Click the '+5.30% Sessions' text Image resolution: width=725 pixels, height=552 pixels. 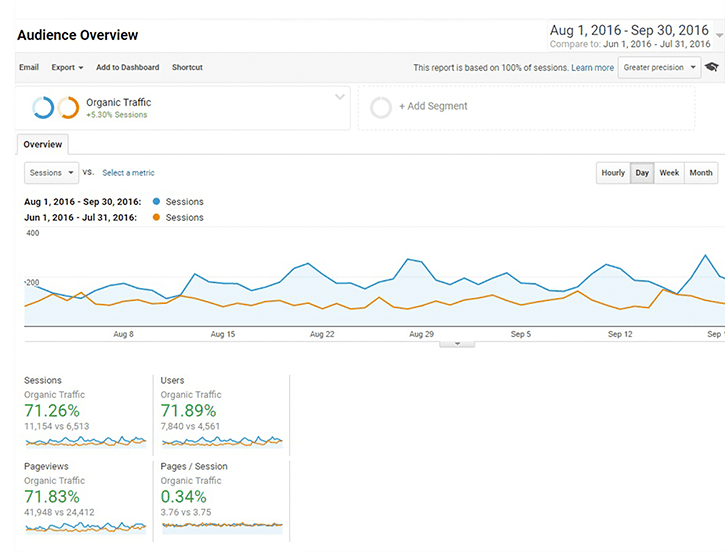pos(117,115)
